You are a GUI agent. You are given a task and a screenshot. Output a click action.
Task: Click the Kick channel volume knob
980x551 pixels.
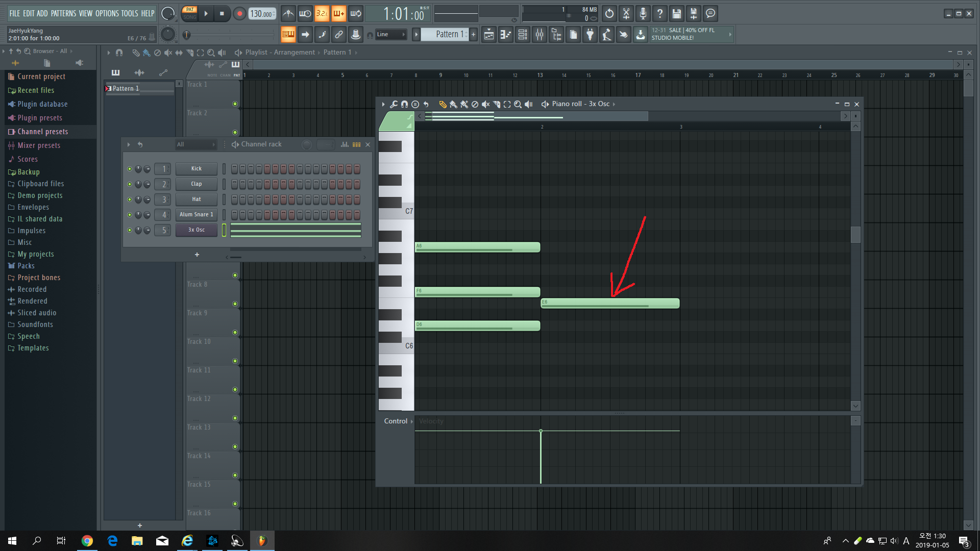147,169
